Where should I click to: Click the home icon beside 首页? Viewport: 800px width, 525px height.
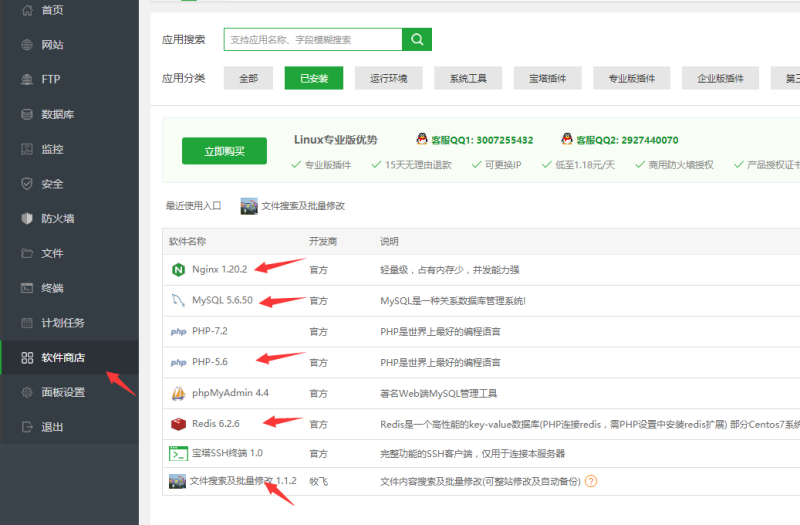pos(27,10)
